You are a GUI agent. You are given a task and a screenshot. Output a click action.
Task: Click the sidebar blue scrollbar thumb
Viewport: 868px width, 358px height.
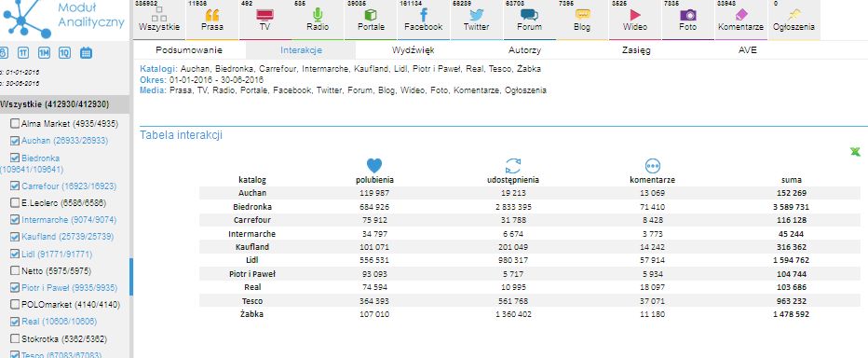coord(131,277)
